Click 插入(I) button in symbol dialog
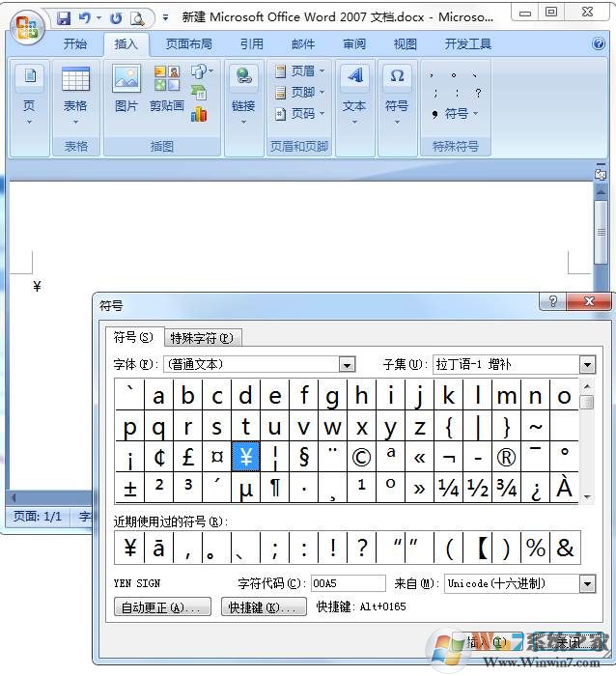This screenshot has width=616, height=676. point(487,643)
